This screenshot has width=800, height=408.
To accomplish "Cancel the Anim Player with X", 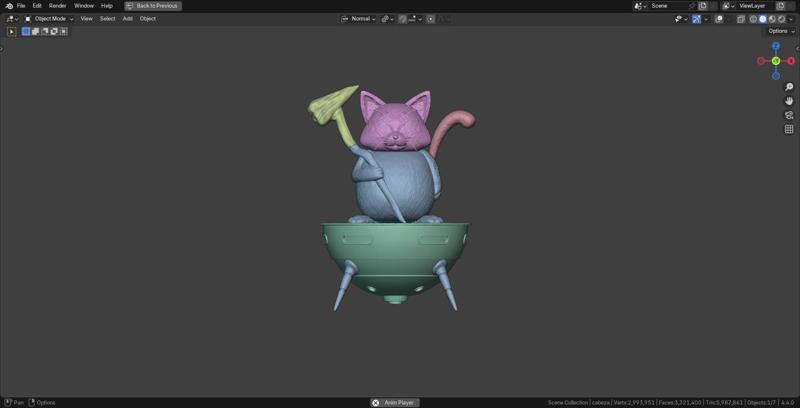I will point(376,403).
